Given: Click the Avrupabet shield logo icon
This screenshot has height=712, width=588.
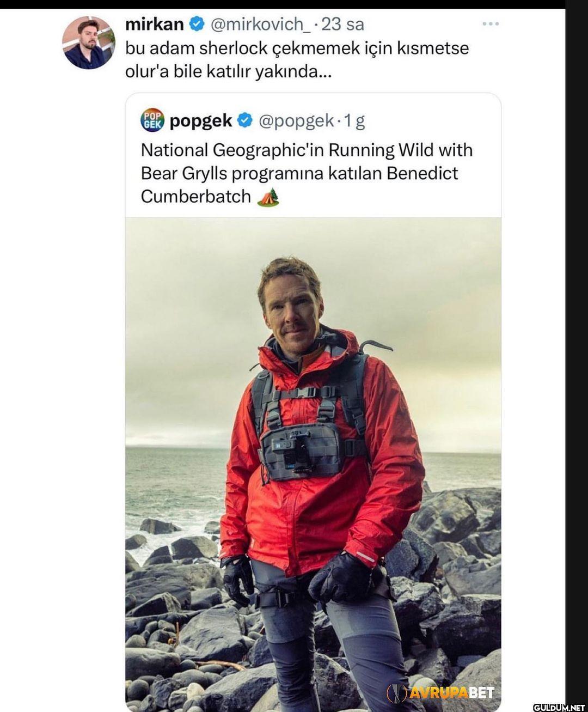Looking at the screenshot, I should tap(397, 692).
